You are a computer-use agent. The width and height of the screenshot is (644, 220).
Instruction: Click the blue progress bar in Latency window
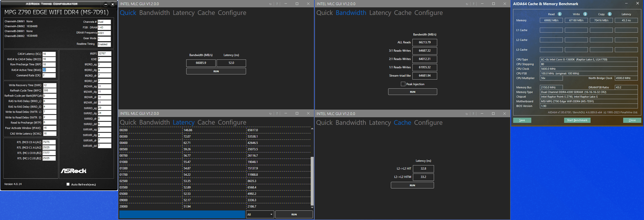coord(182,215)
